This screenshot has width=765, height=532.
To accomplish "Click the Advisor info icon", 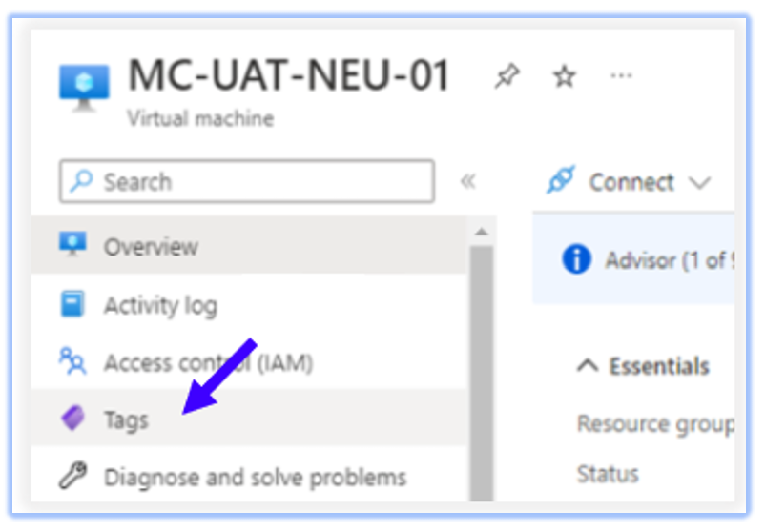I will click(576, 259).
